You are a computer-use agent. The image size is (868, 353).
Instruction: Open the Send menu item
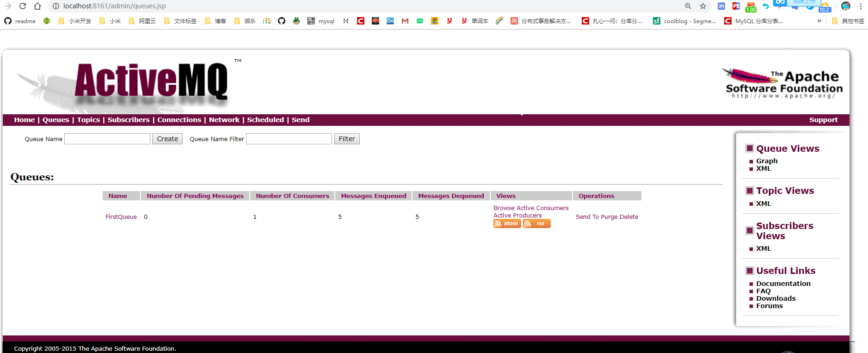[301, 120]
